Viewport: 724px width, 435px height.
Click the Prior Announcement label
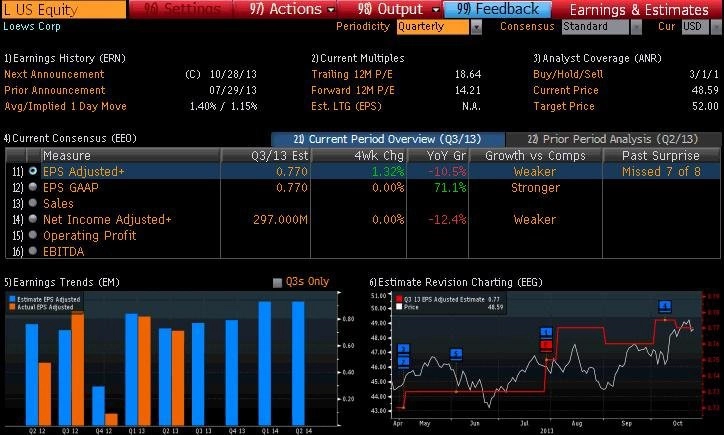coord(54,90)
